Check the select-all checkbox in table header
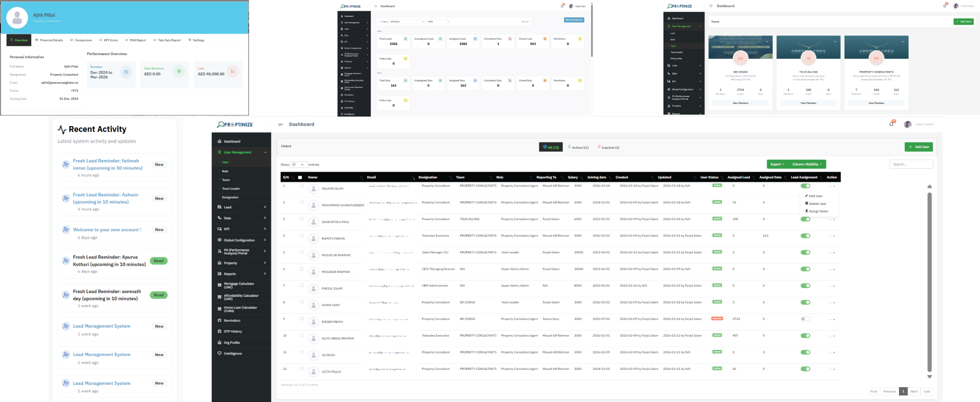 pyautogui.click(x=300, y=178)
